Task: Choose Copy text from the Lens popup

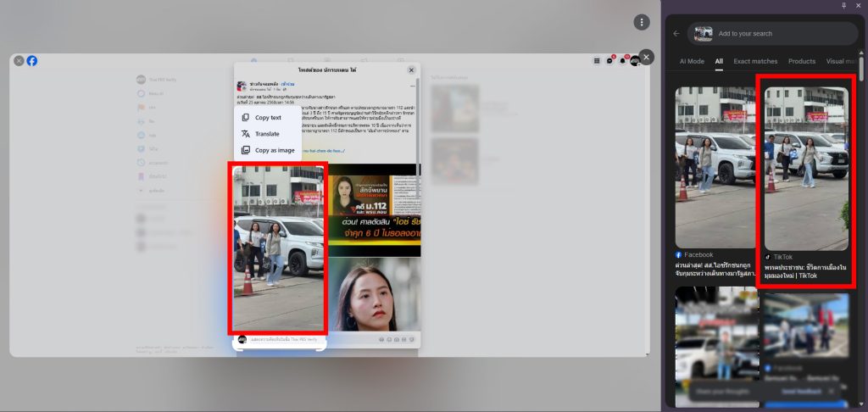Action: pos(268,117)
